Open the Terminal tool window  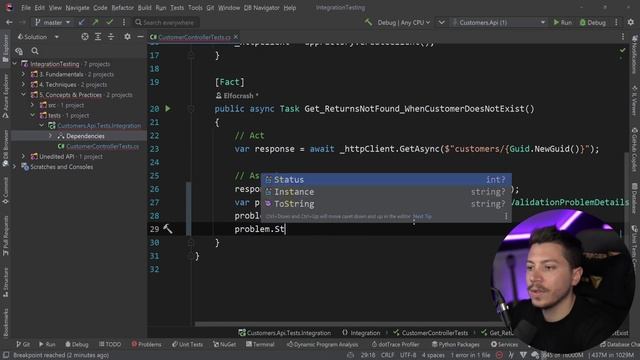tap(260, 344)
